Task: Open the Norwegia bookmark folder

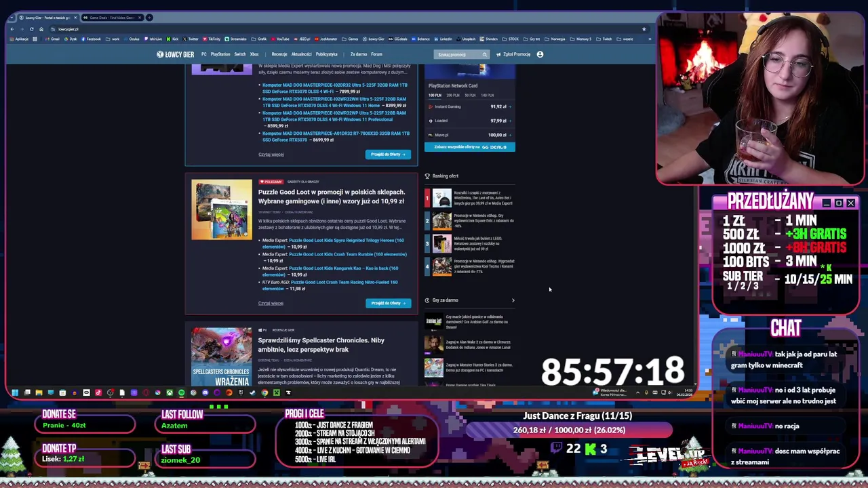Action: coord(555,39)
